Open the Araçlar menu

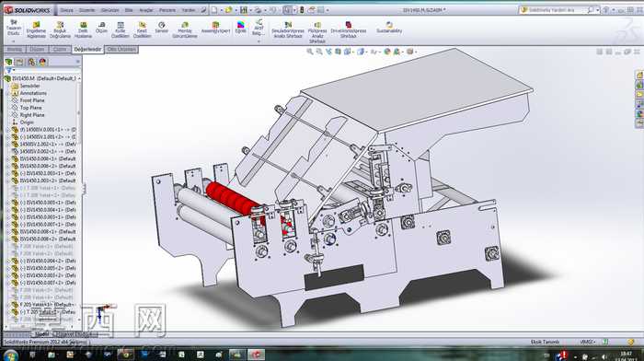pyautogui.click(x=146, y=10)
